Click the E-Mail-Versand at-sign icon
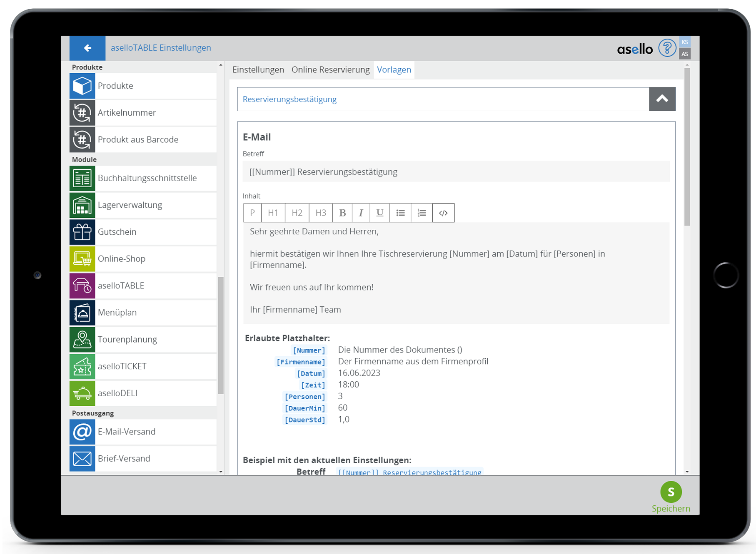 click(82, 432)
